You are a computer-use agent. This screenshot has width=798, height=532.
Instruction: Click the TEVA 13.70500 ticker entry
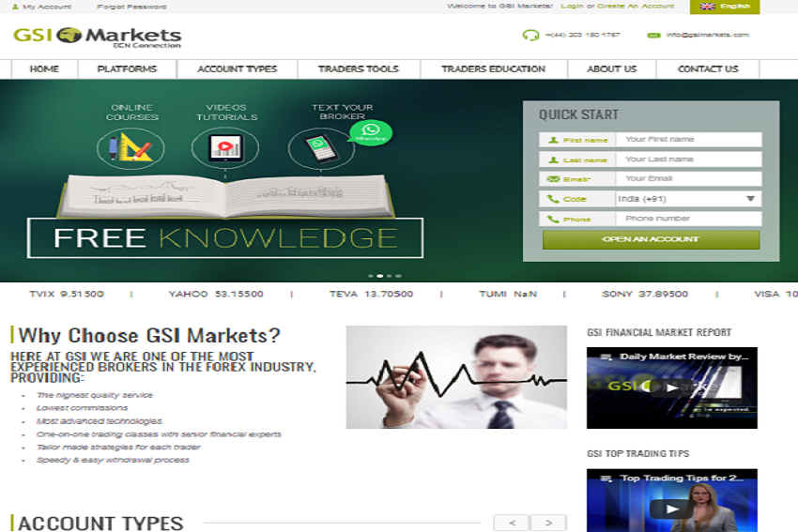pyautogui.click(x=371, y=294)
